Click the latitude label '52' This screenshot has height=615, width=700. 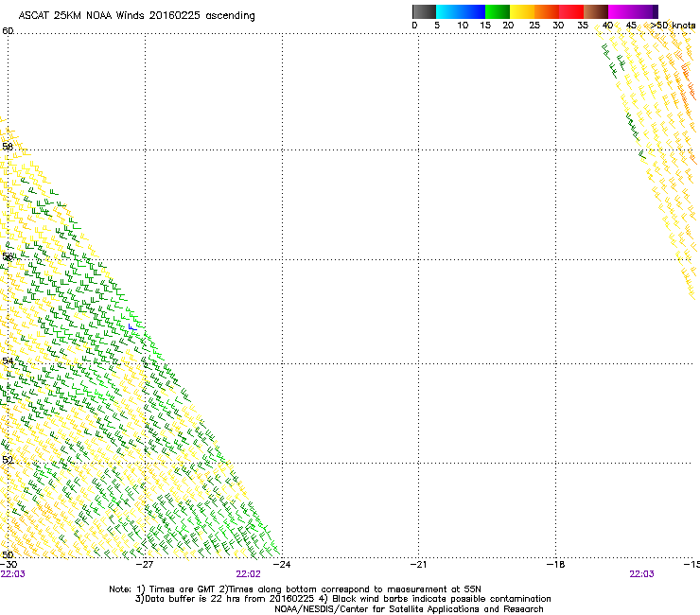coord(8,460)
